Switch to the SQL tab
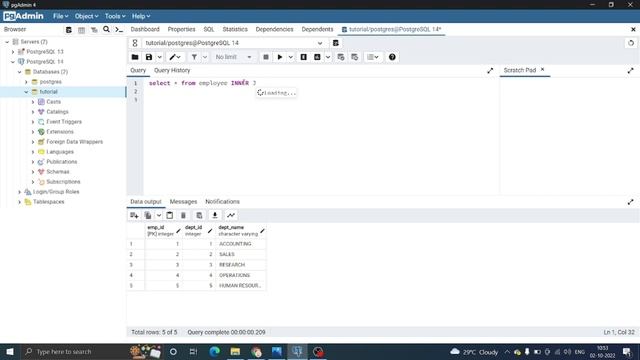 click(x=209, y=29)
